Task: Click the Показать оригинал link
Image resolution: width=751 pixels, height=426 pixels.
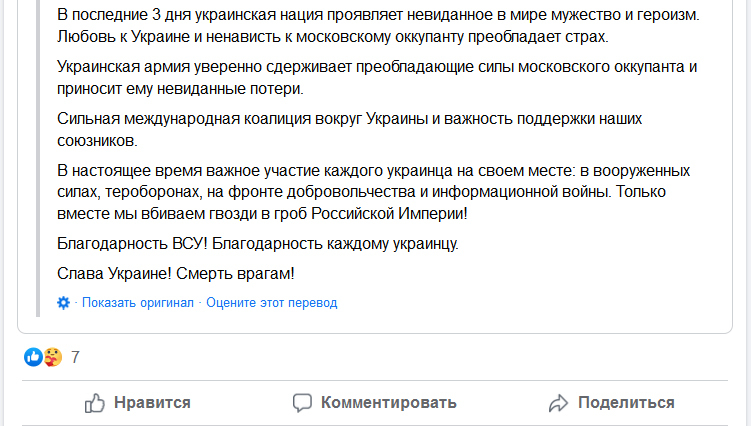Action: tap(138, 303)
